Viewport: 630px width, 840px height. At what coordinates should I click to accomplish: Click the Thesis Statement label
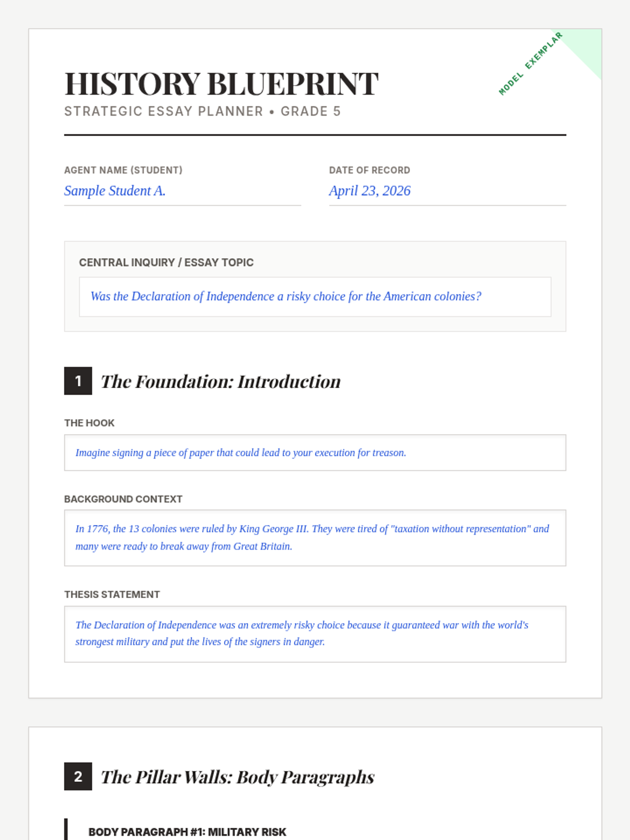point(112,595)
